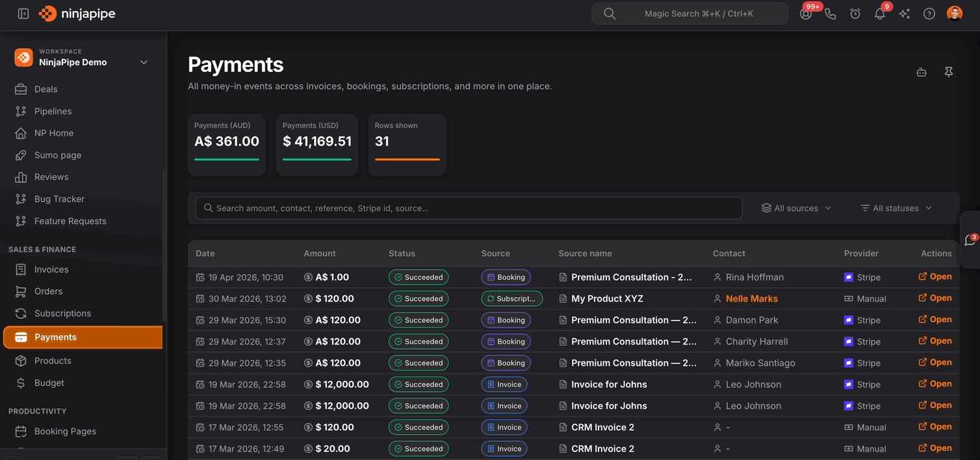Expand the All statuses filter dropdown
This screenshot has width=980, height=460.
896,208
